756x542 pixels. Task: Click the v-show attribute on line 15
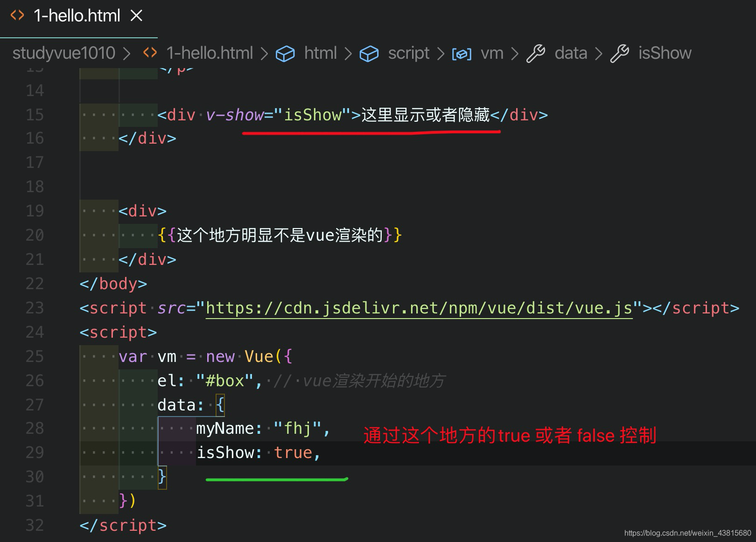(235, 115)
